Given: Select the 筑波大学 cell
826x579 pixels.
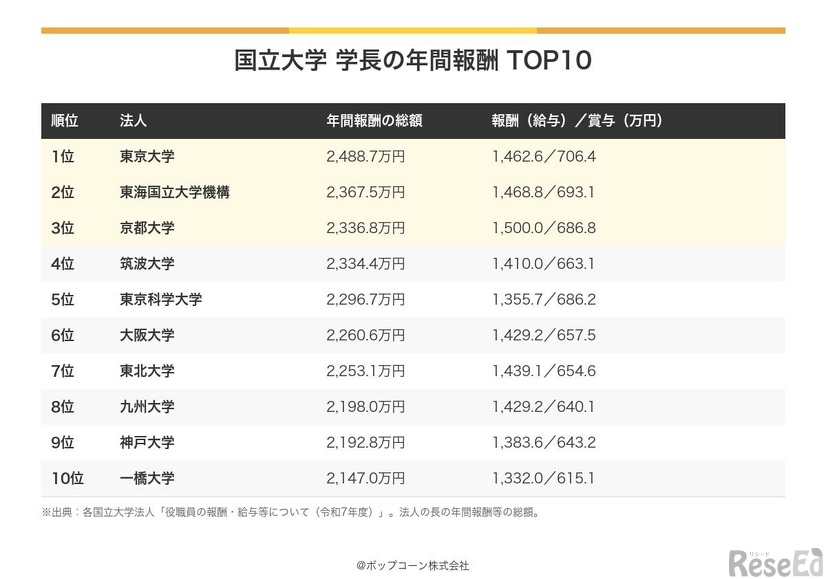Looking at the screenshot, I should coord(147,263).
